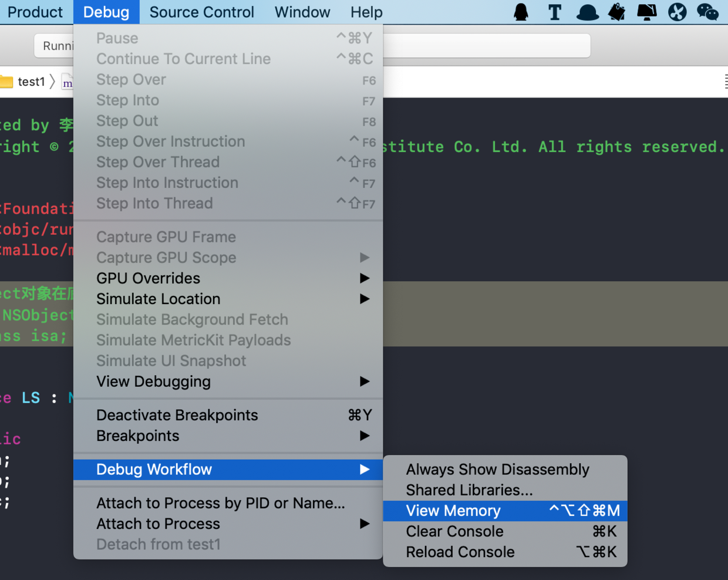Choose Clear Console
Viewport: 728px width, 580px height.
[505, 531]
